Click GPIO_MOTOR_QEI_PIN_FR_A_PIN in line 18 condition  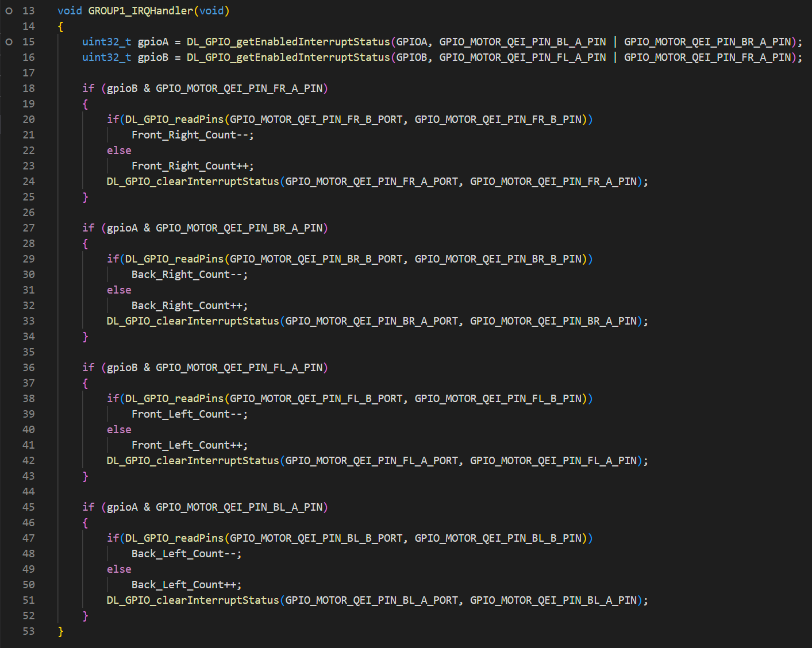tap(239, 88)
